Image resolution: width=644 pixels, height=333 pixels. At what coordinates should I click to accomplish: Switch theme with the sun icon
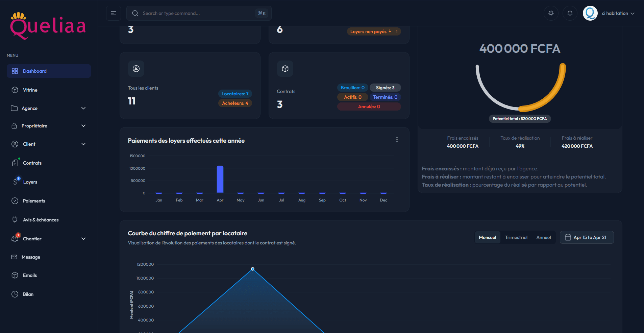pyautogui.click(x=551, y=13)
